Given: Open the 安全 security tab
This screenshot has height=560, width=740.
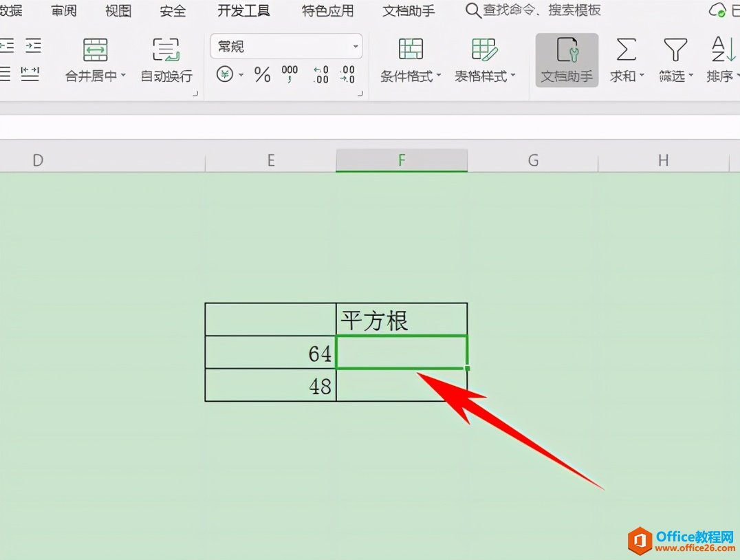Looking at the screenshot, I should pyautogui.click(x=173, y=10).
